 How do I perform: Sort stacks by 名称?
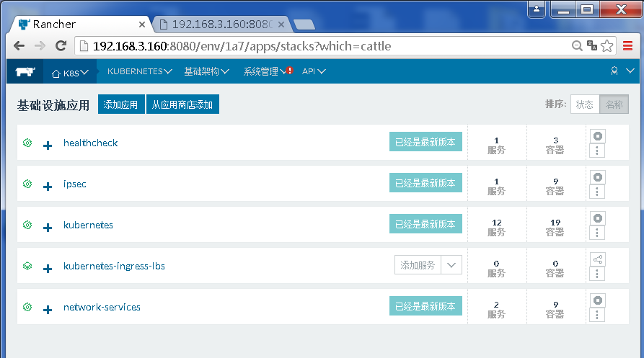point(614,104)
